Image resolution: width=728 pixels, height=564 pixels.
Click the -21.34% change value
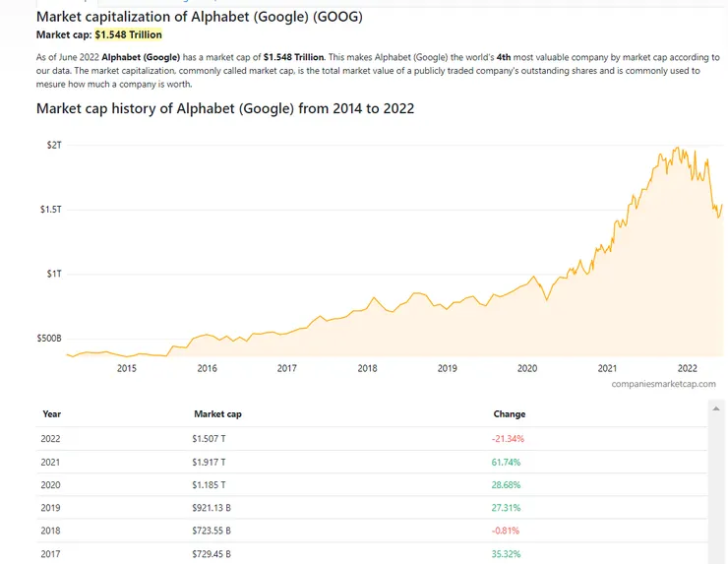tap(508, 438)
